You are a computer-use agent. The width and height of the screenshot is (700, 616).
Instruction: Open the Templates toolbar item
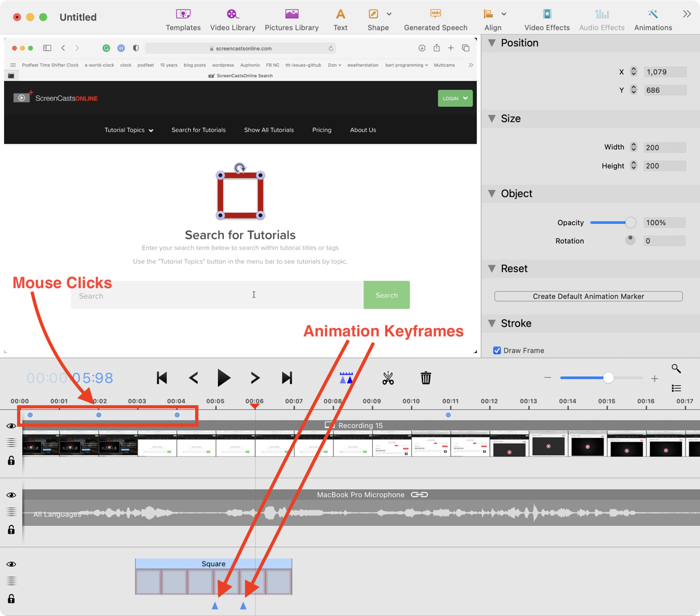[183, 19]
